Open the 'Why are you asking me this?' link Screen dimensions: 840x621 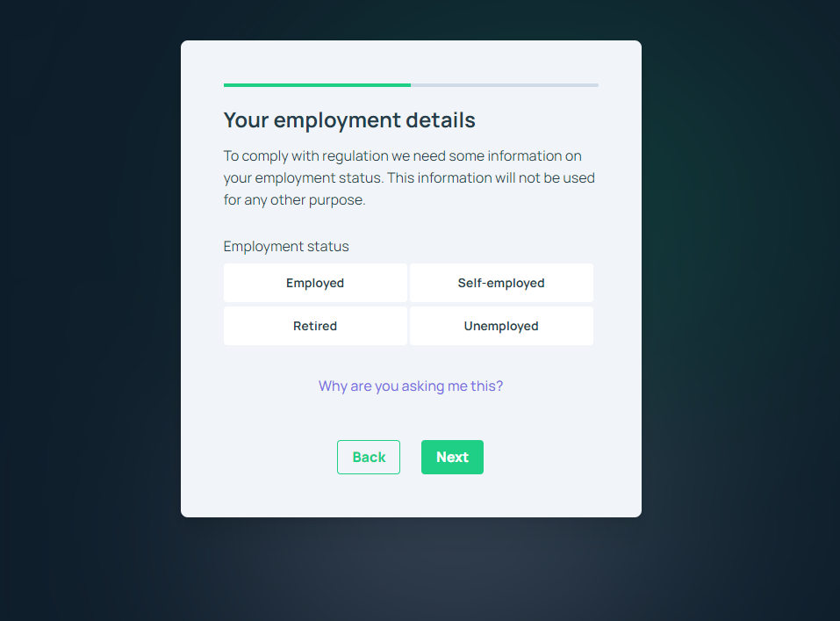pos(411,386)
